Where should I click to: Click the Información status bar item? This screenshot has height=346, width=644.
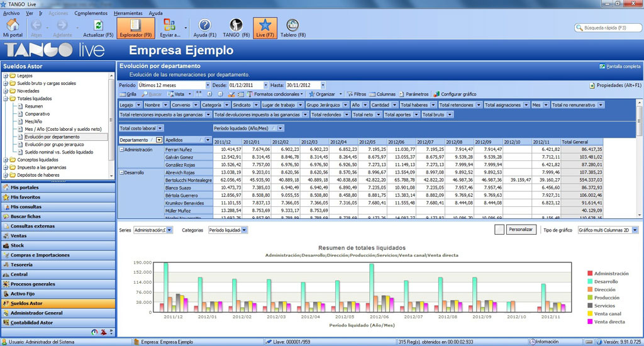pos(544,342)
